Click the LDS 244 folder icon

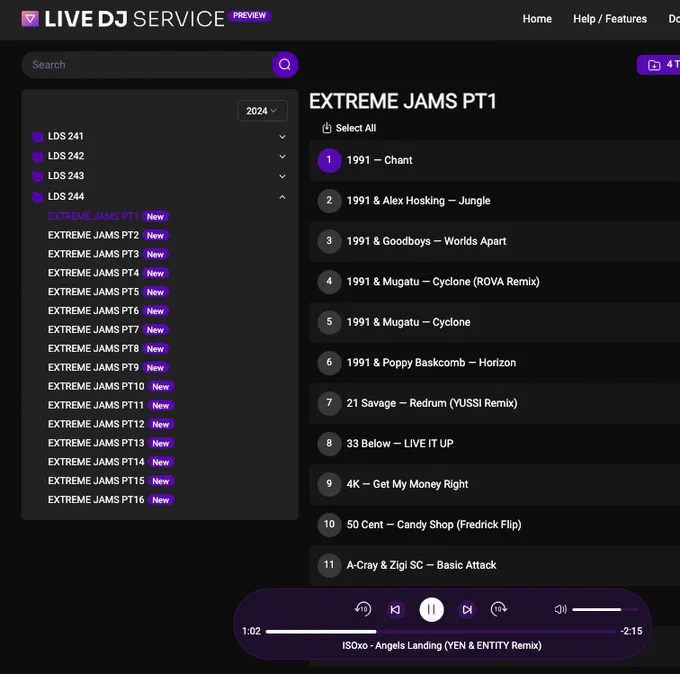[38, 197]
